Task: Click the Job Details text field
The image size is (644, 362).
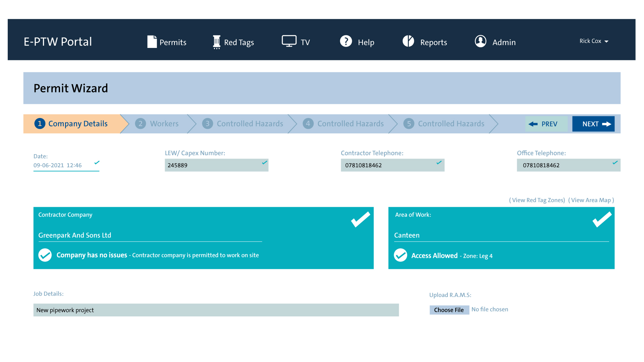Action: coord(216,310)
